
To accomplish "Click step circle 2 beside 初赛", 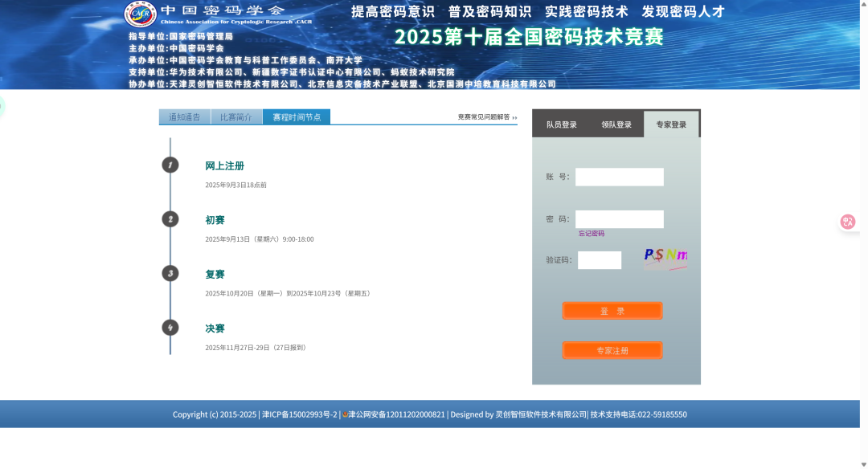I will [170, 218].
